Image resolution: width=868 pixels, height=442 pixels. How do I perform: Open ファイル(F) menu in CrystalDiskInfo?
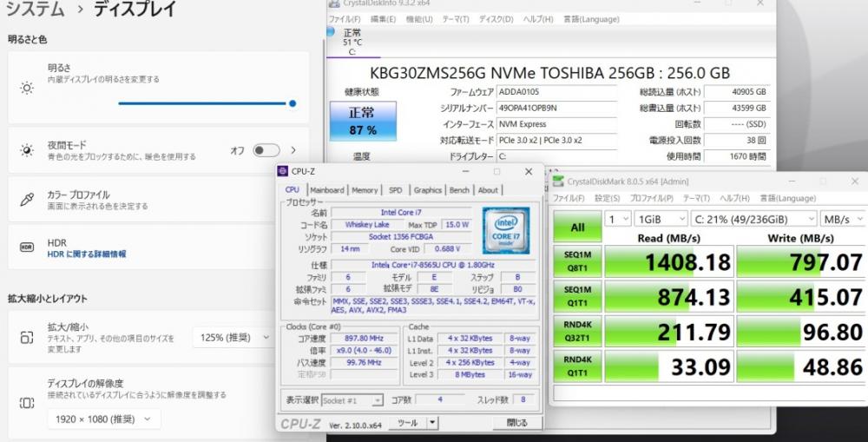345,19
